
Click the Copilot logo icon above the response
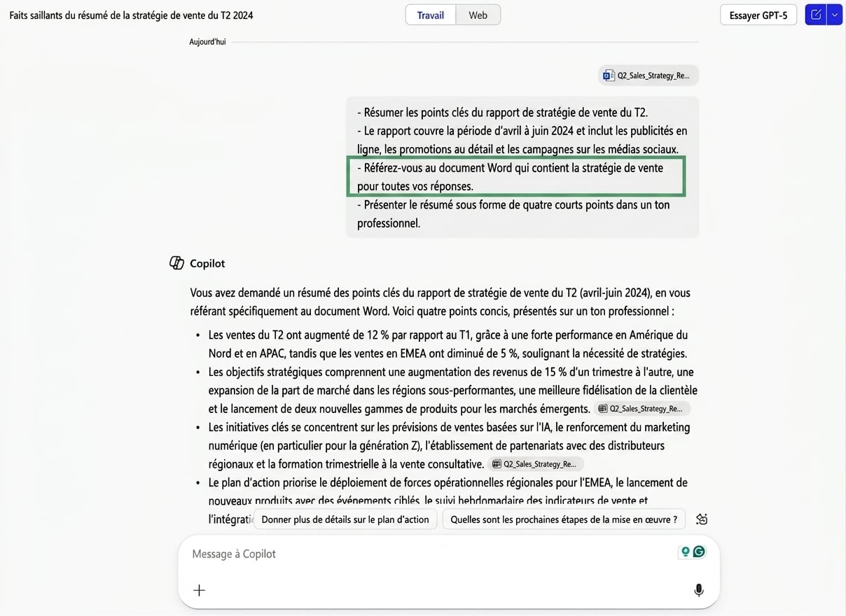coord(177,263)
